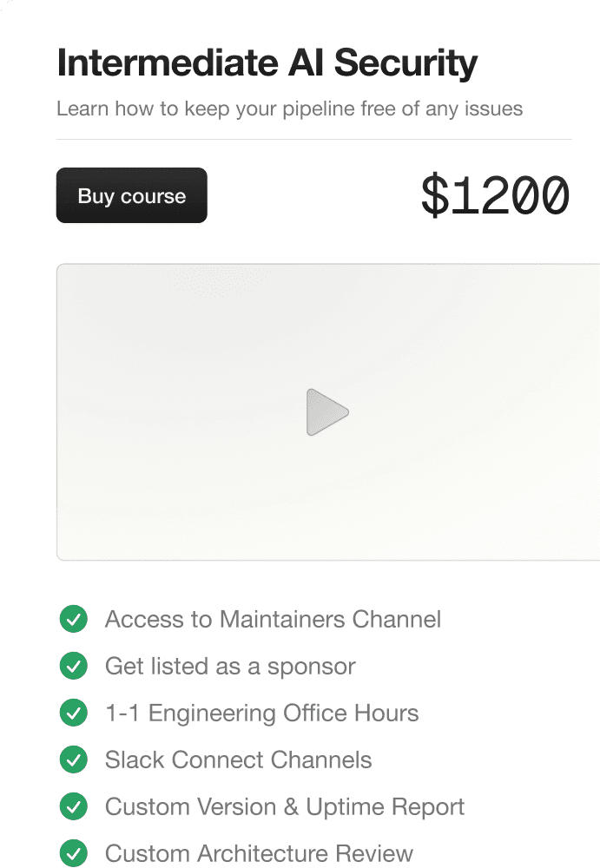Click checkmark icon beside Custom Version & Uptime Report
600x868 pixels.
(73, 807)
